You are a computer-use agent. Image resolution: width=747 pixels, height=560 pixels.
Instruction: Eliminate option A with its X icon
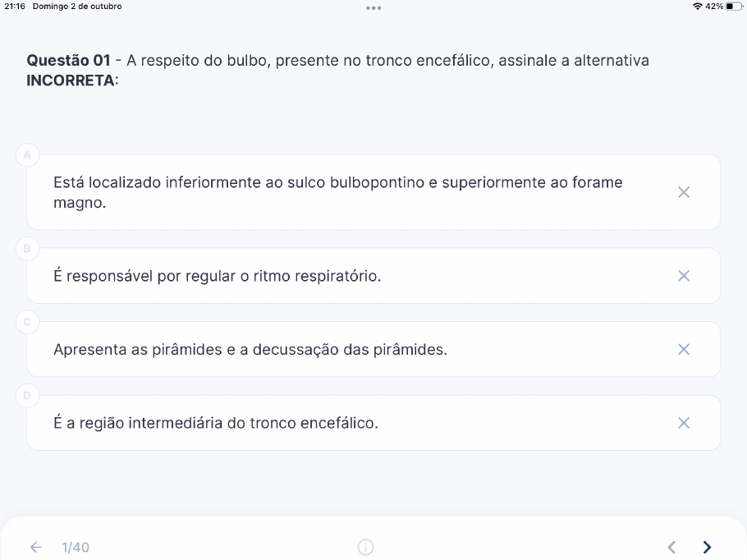tap(684, 192)
